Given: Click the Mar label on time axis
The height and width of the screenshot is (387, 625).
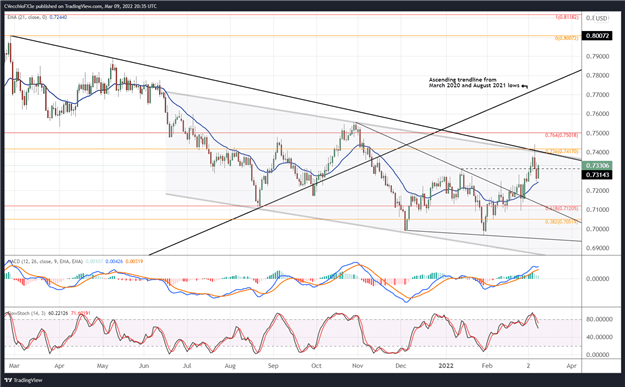Looking at the screenshot, I should 14,365.
